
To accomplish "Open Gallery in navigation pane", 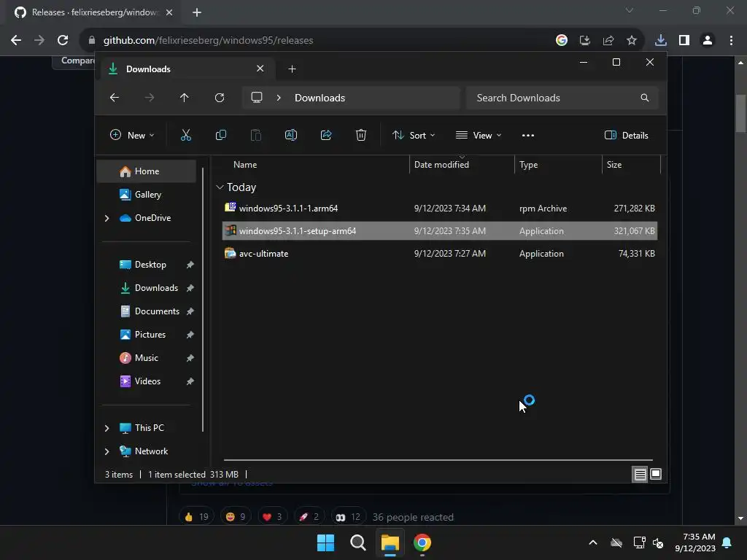I will [x=146, y=195].
